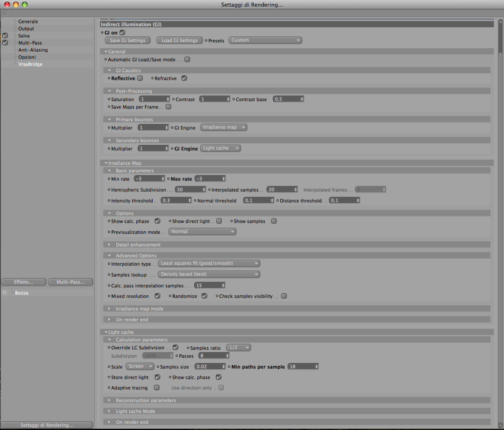The image size is (504, 430).
Task: Collapse the General section triangle
Action: point(106,52)
